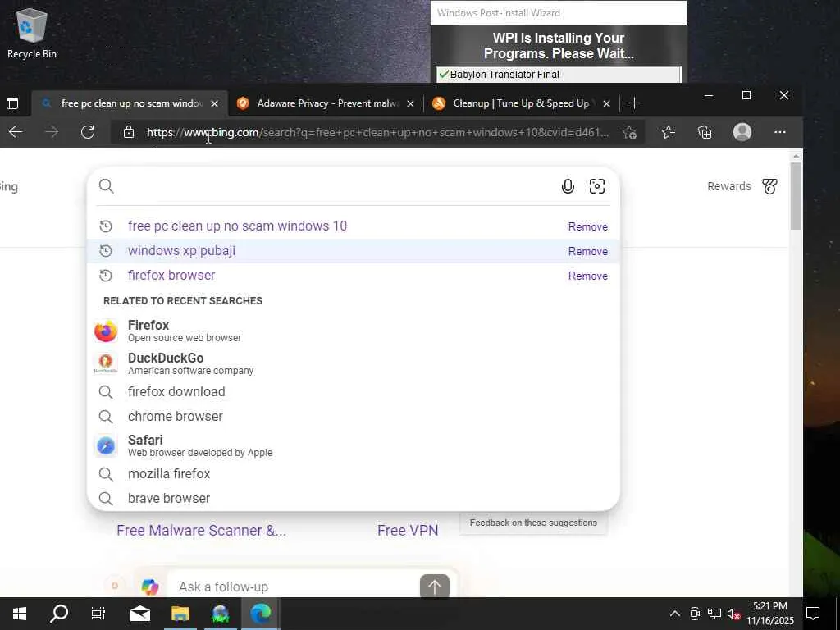Viewport: 840px width, 630px height.
Task: Open the Collections icon in Edge toolbar
Action: [705, 132]
